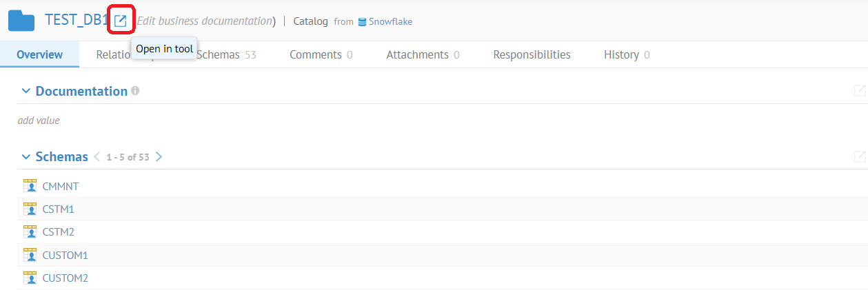Click add value documentation field
Image resolution: width=868 pixels, height=290 pixels.
coord(39,121)
